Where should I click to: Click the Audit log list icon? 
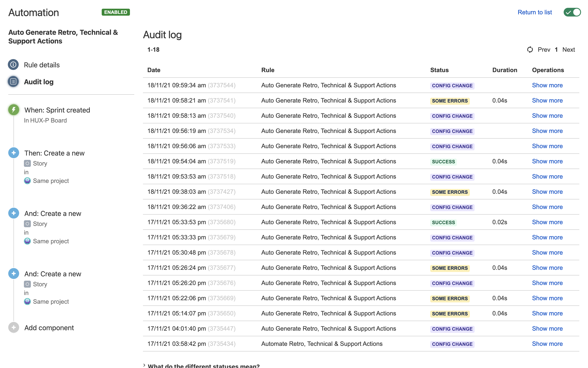(x=13, y=82)
